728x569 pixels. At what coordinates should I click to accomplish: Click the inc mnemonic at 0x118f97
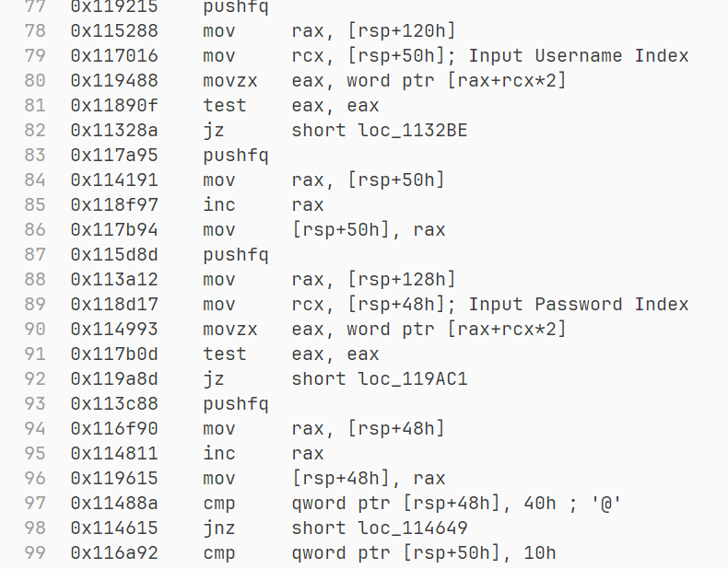[219, 205]
